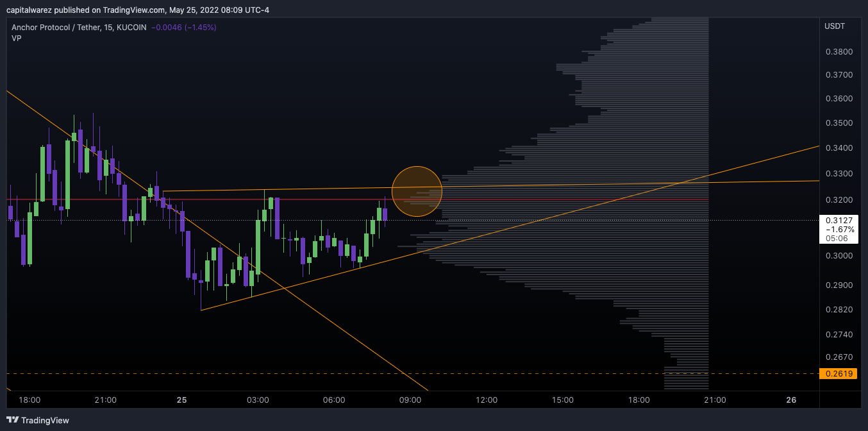Click the 21:00 label at left of time axis

coord(106,400)
